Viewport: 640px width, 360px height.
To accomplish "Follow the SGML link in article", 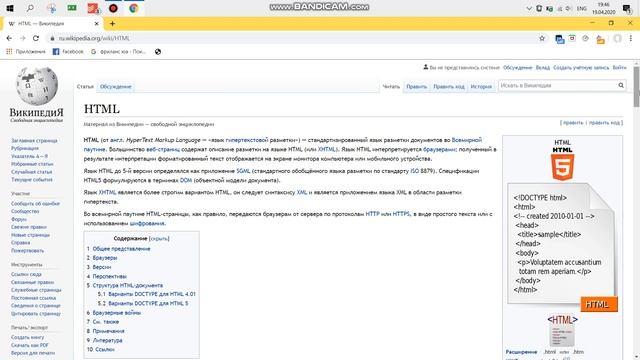I will pyautogui.click(x=243, y=171).
